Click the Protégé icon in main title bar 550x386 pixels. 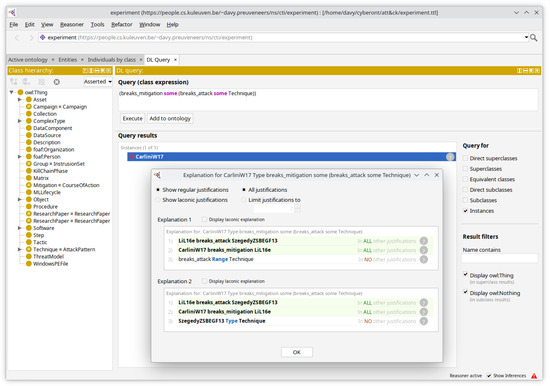tap(12, 13)
